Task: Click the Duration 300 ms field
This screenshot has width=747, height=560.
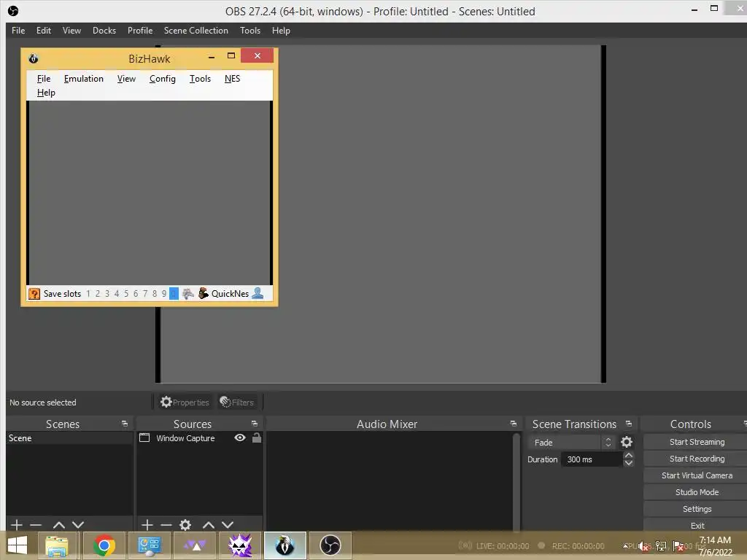Action: tap(592, 459)
